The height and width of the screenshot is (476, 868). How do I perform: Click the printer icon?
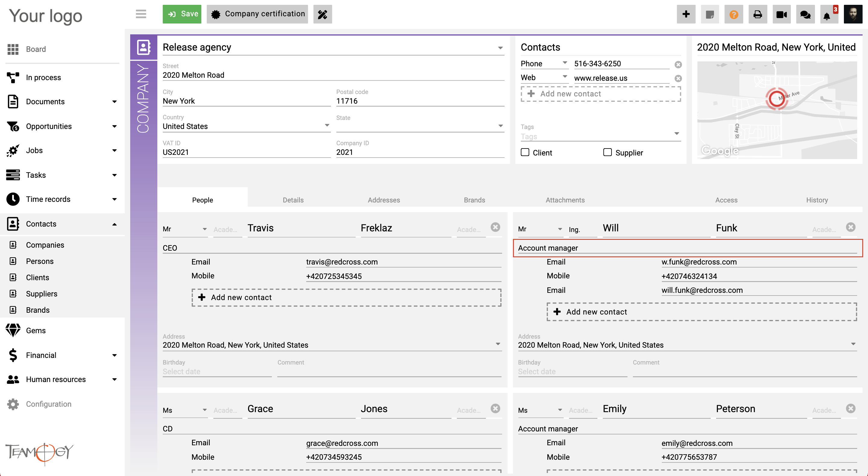[757, 14]
